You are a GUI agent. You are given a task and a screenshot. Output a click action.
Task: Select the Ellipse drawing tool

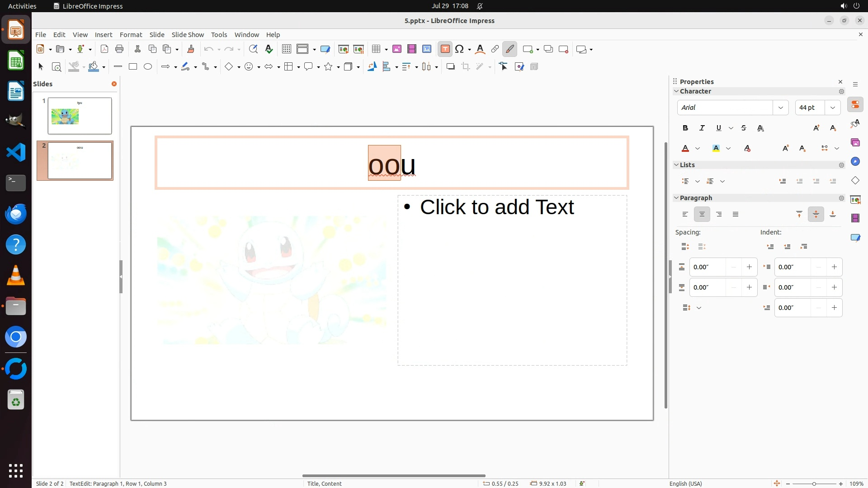coord(148,67)
